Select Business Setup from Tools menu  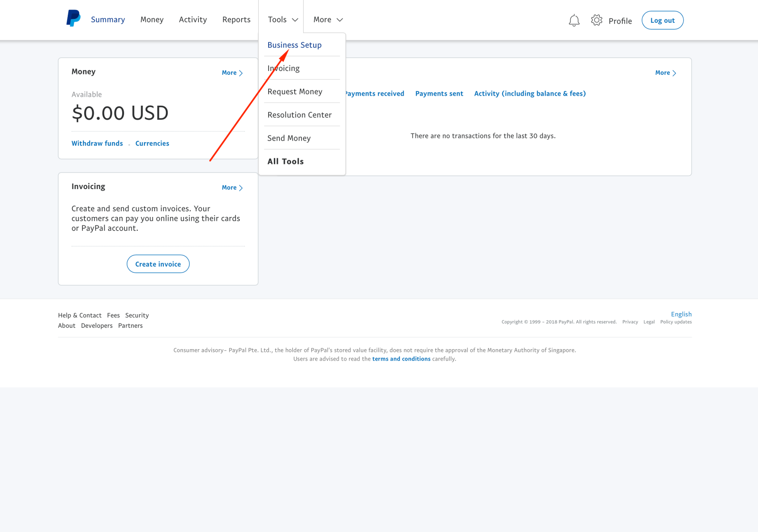(x=294, y=45)
